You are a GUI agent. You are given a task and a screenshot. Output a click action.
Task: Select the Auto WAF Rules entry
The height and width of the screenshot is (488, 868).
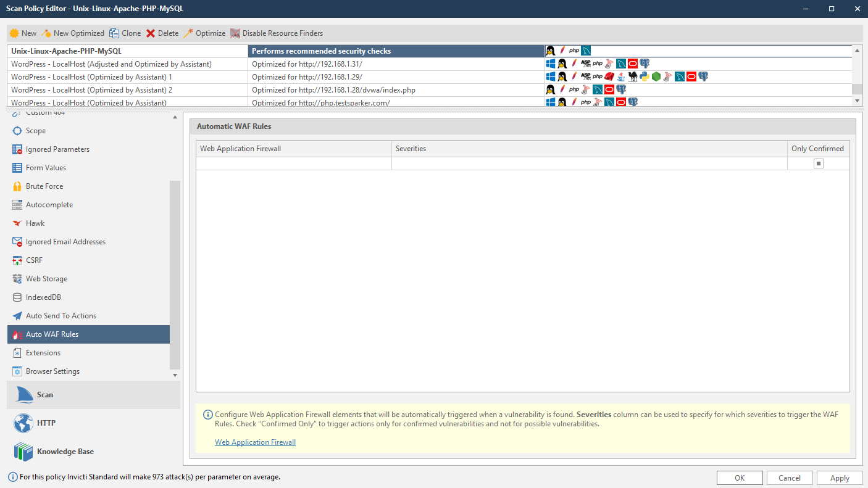tap(51, 334)
